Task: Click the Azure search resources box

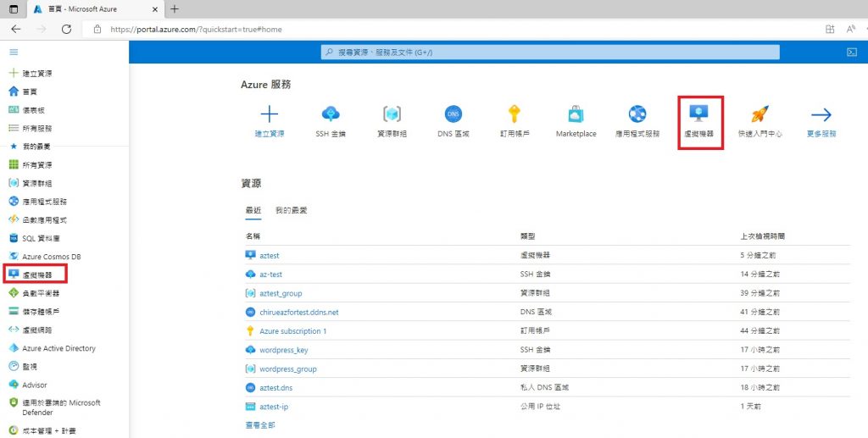Action: tap(550, 52)
